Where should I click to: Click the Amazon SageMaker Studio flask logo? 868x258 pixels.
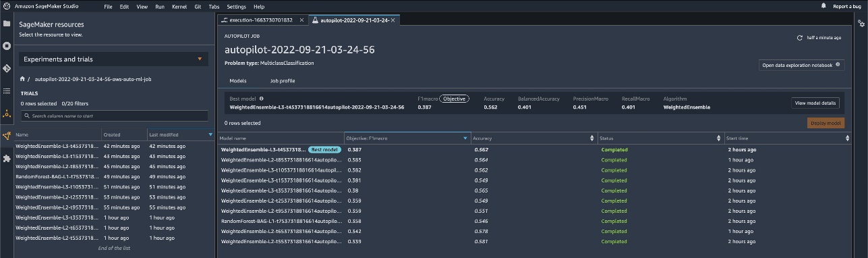(x=6, y=5)
